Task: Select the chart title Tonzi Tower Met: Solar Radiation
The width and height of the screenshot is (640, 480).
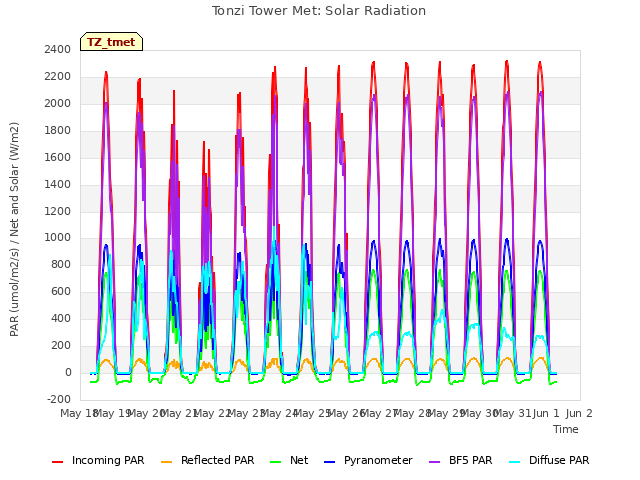Action: click(x=319, y=11)
